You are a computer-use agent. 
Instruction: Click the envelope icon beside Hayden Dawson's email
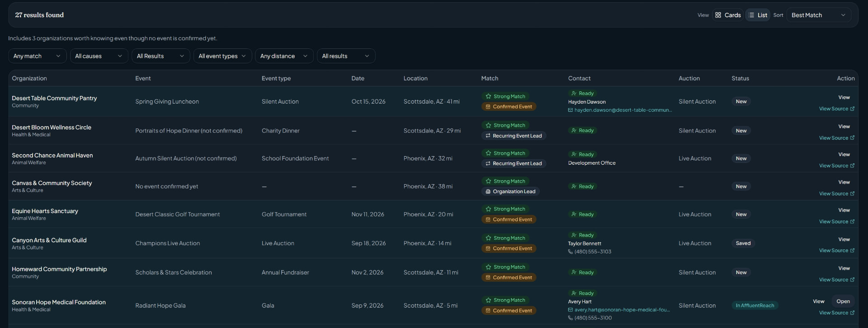[x=571, y=110]
